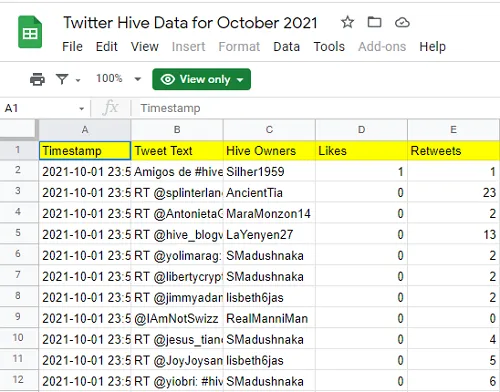Select the @IAmNotSwizz tweet cell
Screen dimensions: 500x392
(x=177, y=319)
